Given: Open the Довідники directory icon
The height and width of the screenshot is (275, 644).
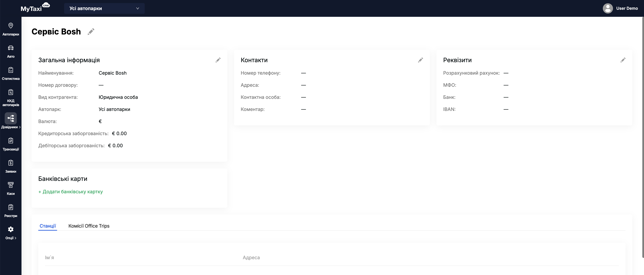Looking at the screenshot, I should tap(11, 118).
